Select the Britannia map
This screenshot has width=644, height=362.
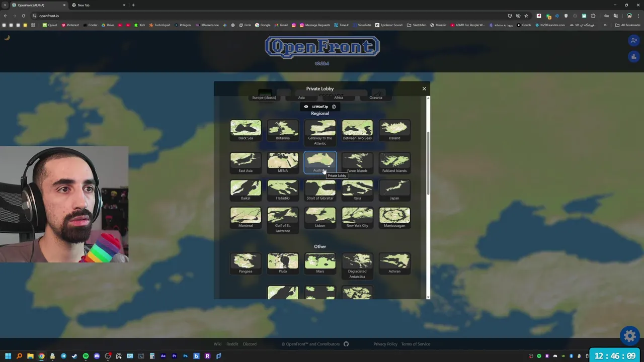coord(283,130)
